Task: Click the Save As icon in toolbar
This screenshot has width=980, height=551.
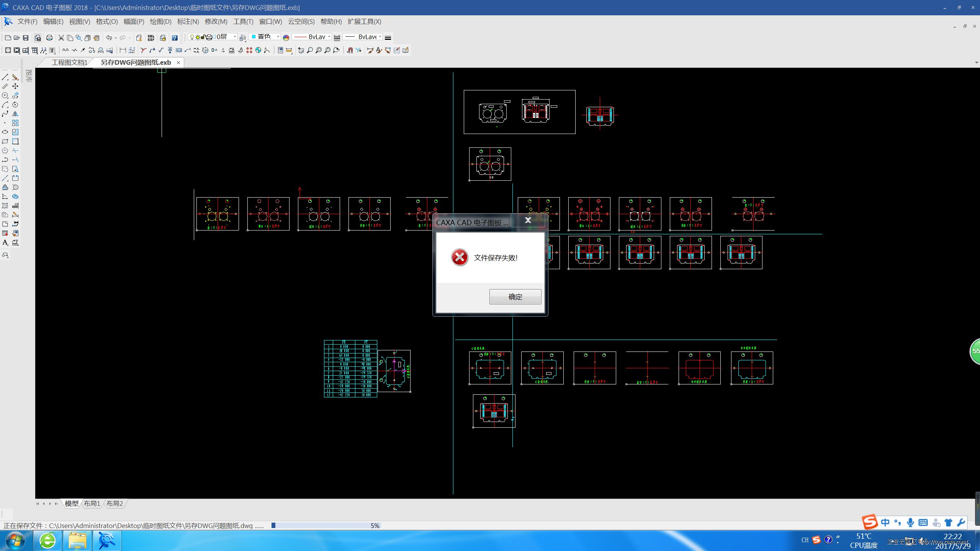Action: tap(37, 38)
